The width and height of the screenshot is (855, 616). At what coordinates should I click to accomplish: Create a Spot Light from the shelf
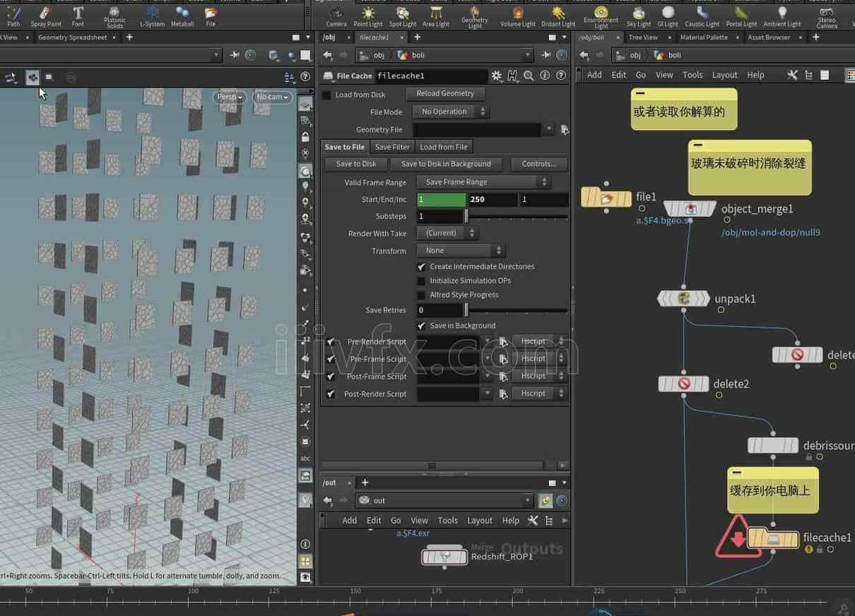403,16
